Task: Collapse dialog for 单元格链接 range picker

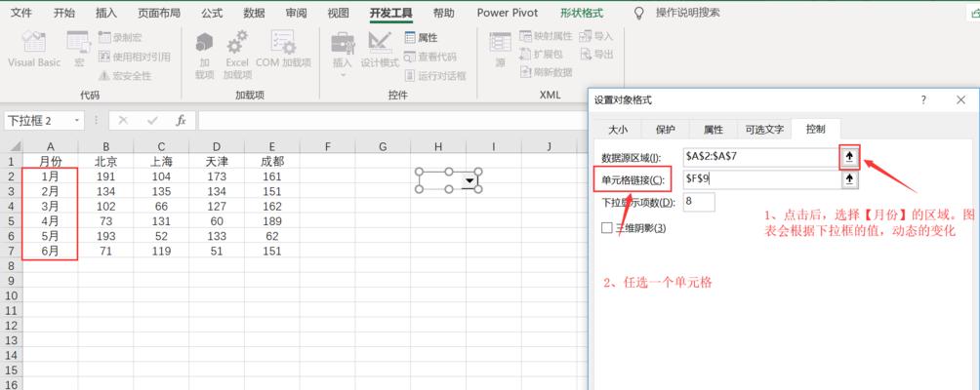Action: click(849, 179)
